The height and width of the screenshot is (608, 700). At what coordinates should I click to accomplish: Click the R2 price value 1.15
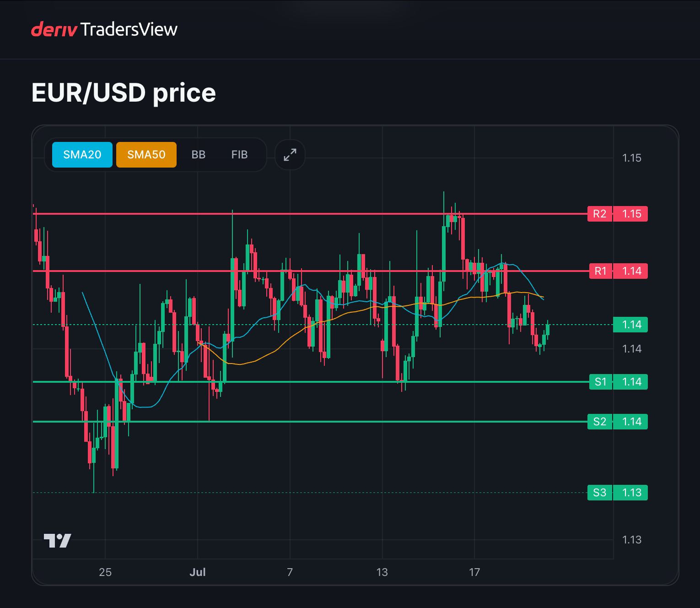631,214
